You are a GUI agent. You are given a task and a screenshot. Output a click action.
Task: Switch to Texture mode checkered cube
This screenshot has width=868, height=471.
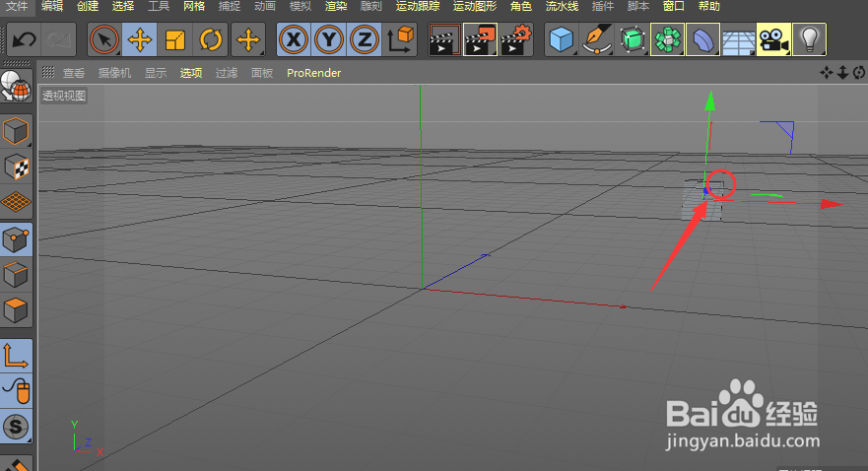tap(16, 168)
